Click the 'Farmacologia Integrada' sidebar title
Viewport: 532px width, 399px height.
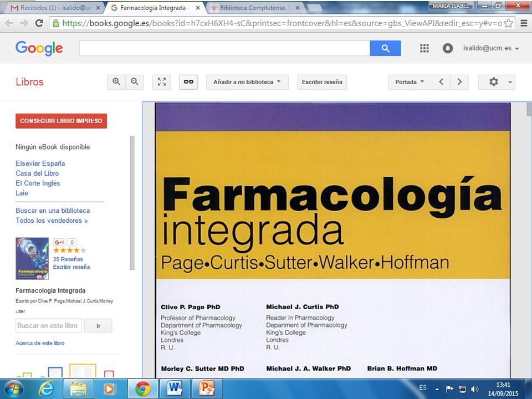tap(50, 290)
